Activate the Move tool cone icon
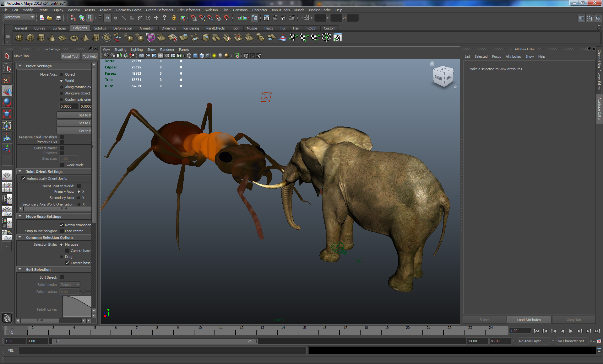 [7, 91]
